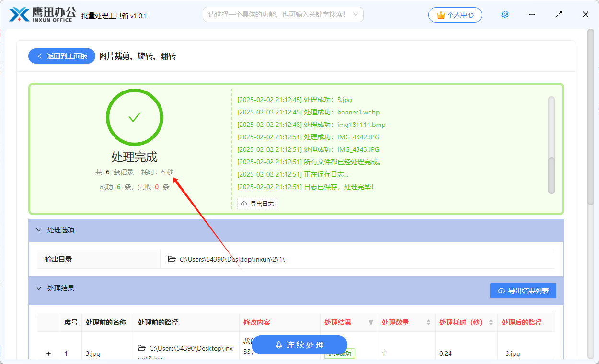Click log line 日志已保存，处理完毕！
The height and width of the screenshot is (364, 599).
point(305,187)
